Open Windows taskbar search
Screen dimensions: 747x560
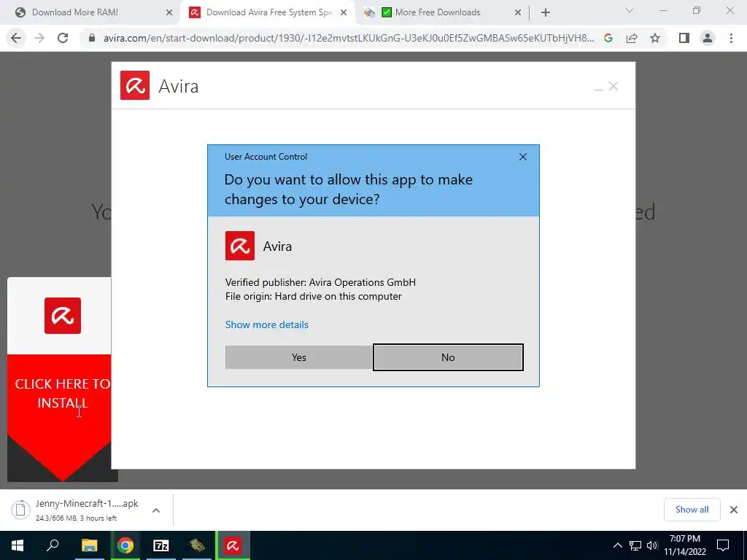coord(53,545)
